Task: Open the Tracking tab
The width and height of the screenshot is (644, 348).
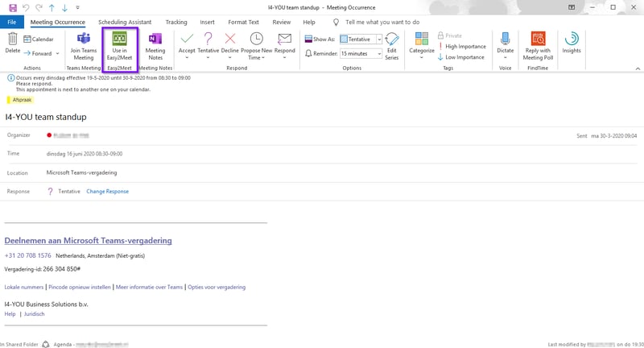Action: 176,23
